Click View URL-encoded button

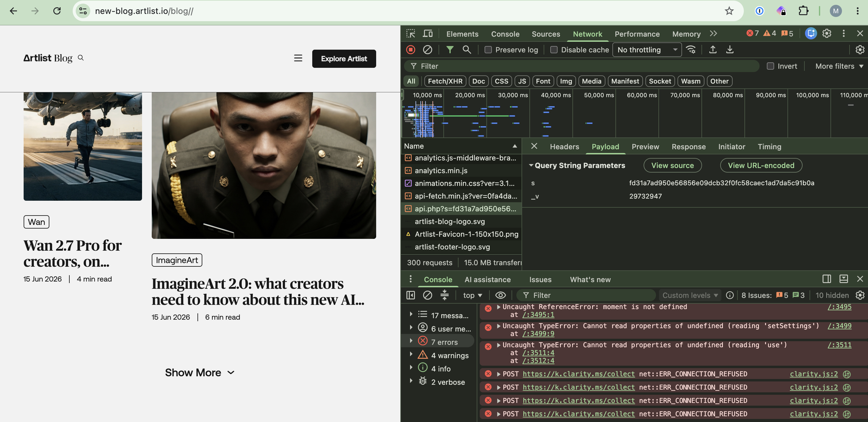[x=761, y=165]
